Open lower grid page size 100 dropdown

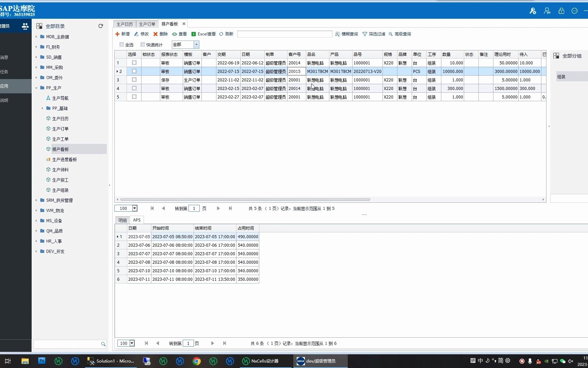click(x=132, y=343)
